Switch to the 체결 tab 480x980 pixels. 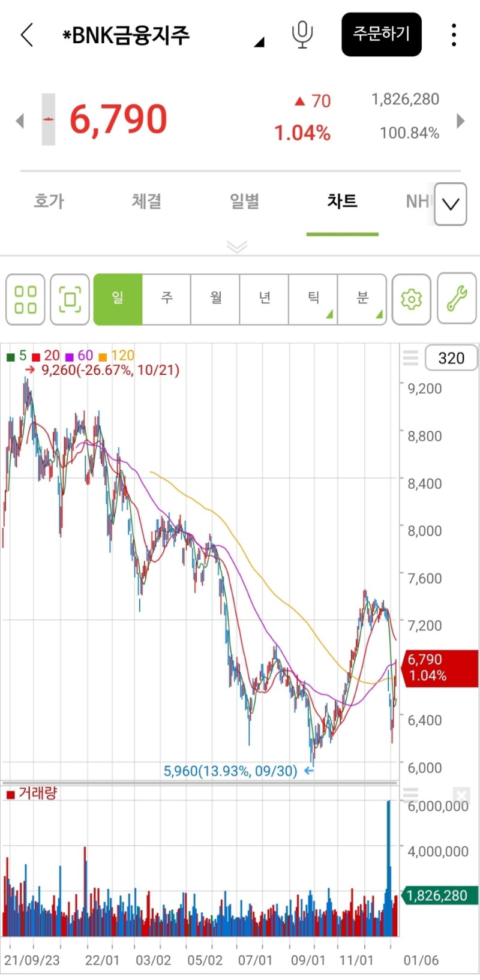(146, 201)
